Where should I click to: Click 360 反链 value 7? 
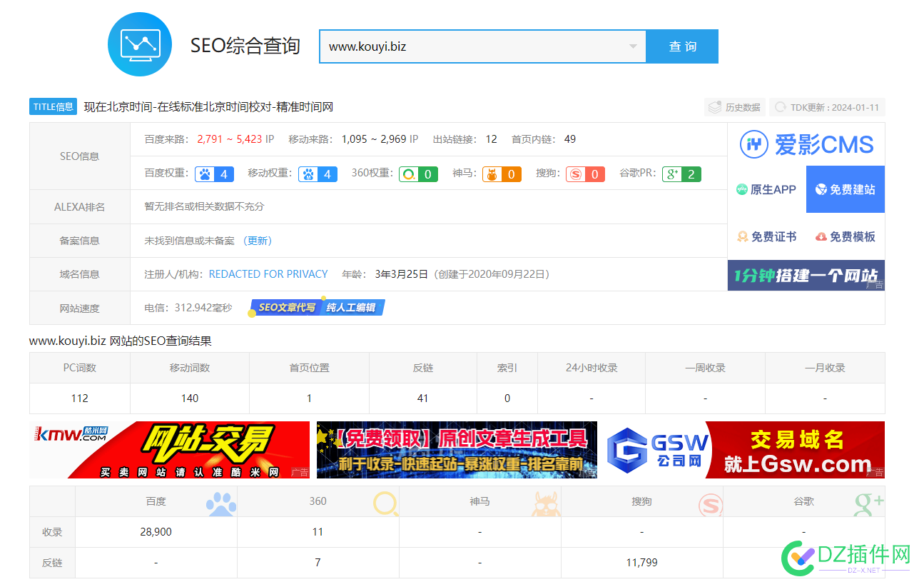coord(318,563)
